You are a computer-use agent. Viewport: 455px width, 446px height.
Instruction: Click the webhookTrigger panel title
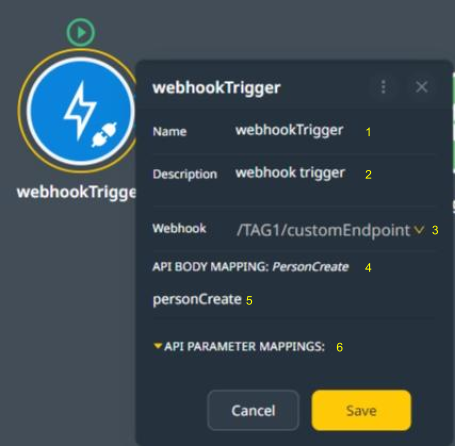coord(216,88)
